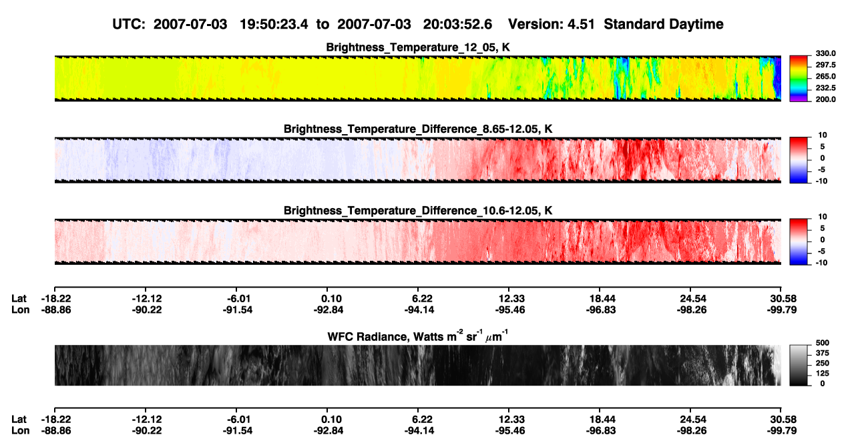The width and height of the screenshot is (868, 445).
Task: Select the 12.05 brightness temperature image strip
Action: (x=417, y=78)
